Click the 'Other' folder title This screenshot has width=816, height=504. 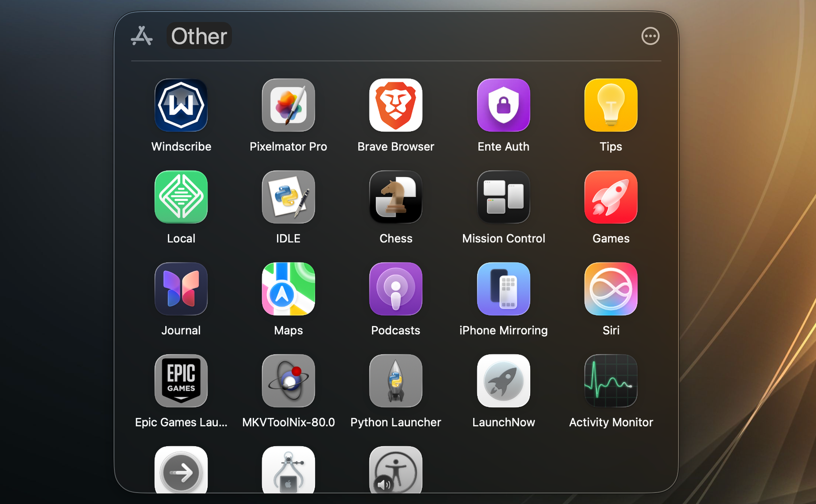point(199,36)
